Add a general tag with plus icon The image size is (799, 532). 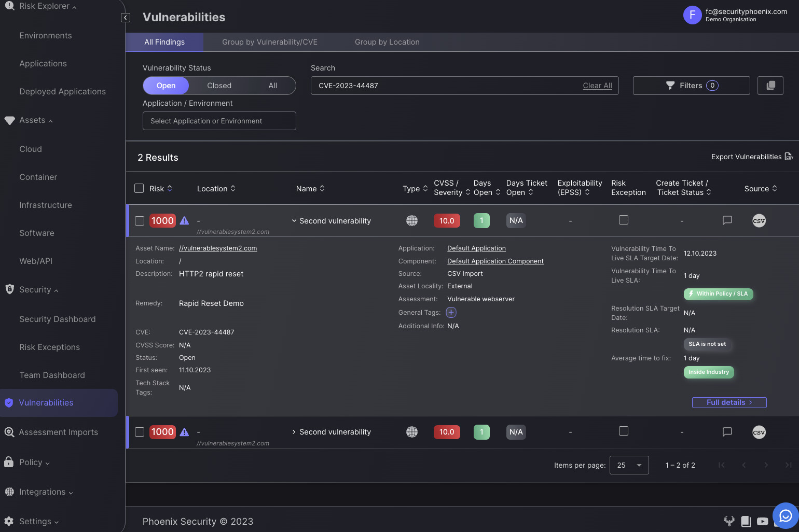point(451,312)
